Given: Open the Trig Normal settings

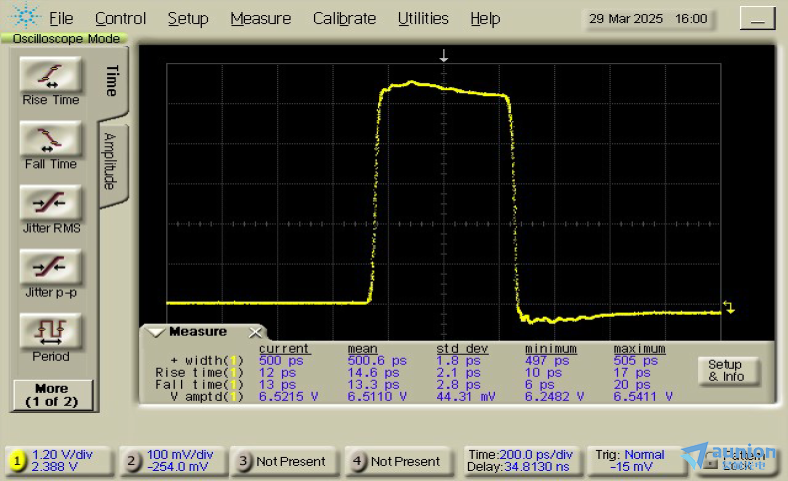Looking at the screenshot, I should tap(632, 460).
